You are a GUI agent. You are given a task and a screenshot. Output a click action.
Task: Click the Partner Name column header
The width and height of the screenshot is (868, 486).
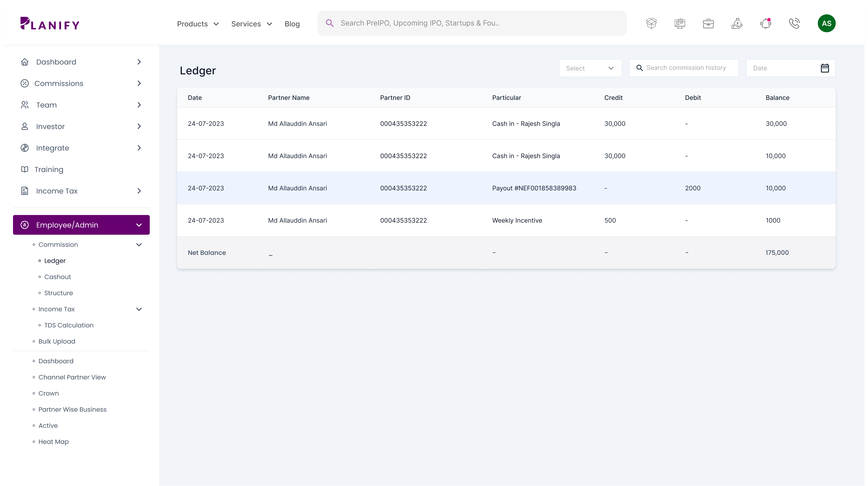tap(289, 98)
